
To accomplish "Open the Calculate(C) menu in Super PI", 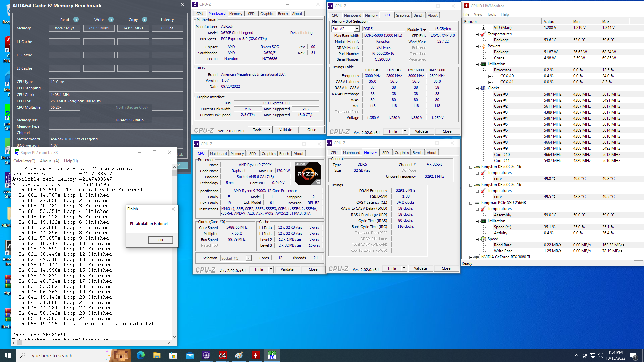I will coord(24,161).
